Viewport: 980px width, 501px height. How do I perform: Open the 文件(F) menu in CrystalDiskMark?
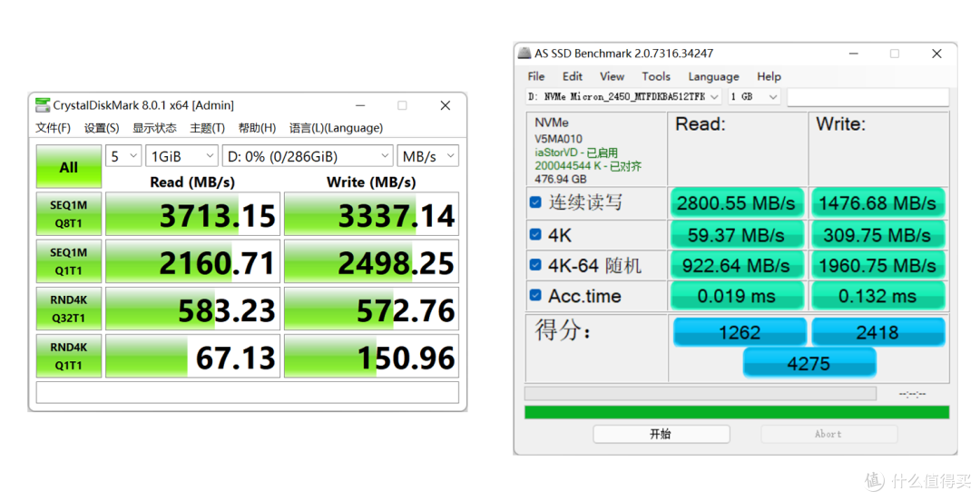54,128
